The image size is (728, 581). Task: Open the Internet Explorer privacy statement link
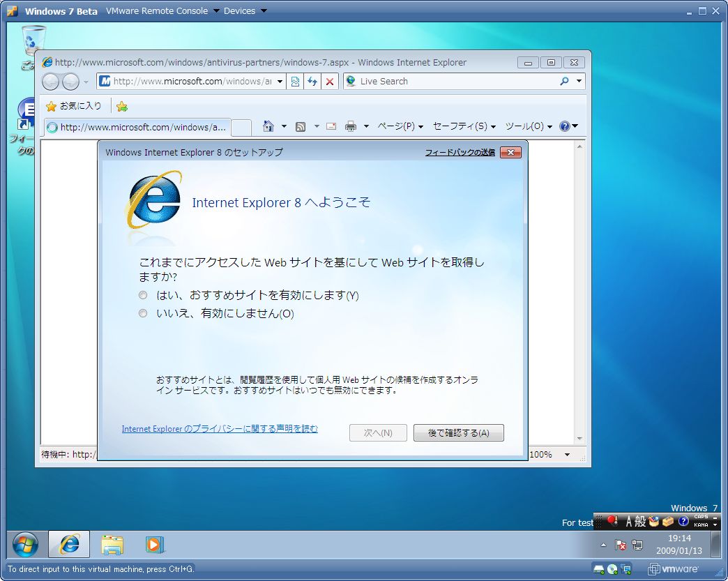pos(220,429)
